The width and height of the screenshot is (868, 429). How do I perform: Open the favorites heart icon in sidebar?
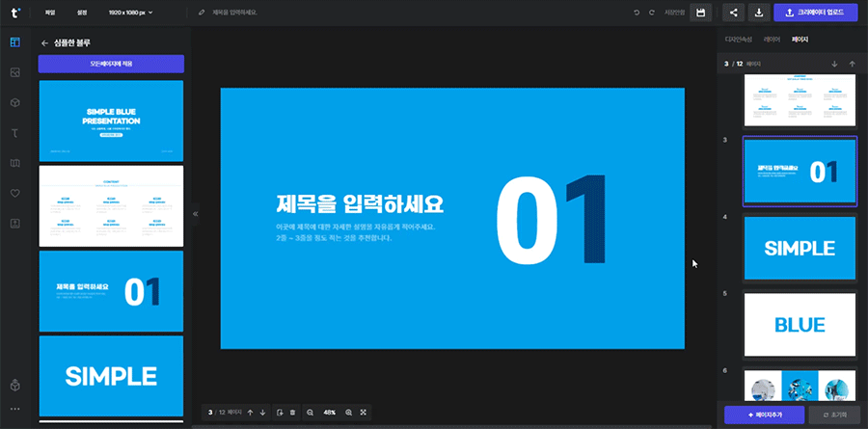tap(14, 193)
